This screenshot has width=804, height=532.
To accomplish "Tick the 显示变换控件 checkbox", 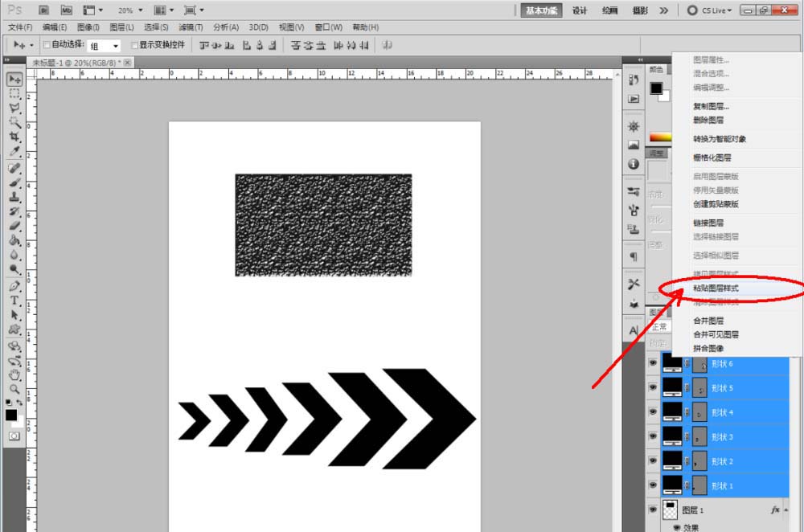I will tap(135, 46).
